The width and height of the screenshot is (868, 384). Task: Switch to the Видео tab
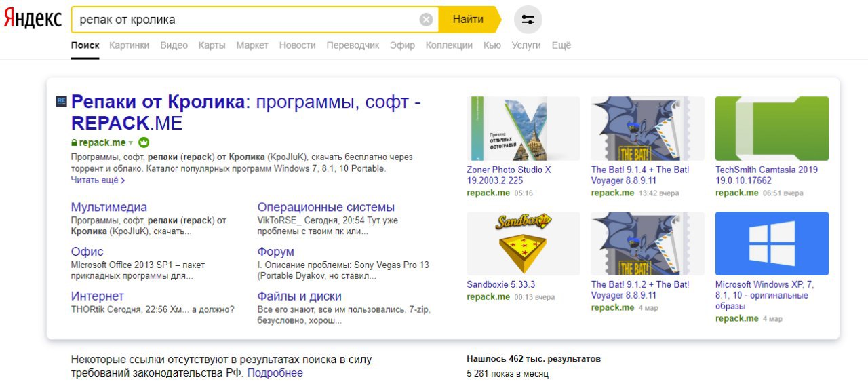click(174, 45)
